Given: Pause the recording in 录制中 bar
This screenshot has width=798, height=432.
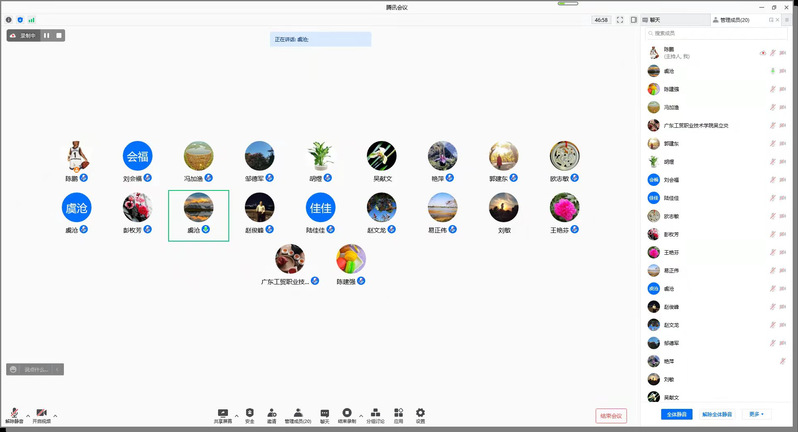Looking at the screenshot, I should click(x=46, y=35).
